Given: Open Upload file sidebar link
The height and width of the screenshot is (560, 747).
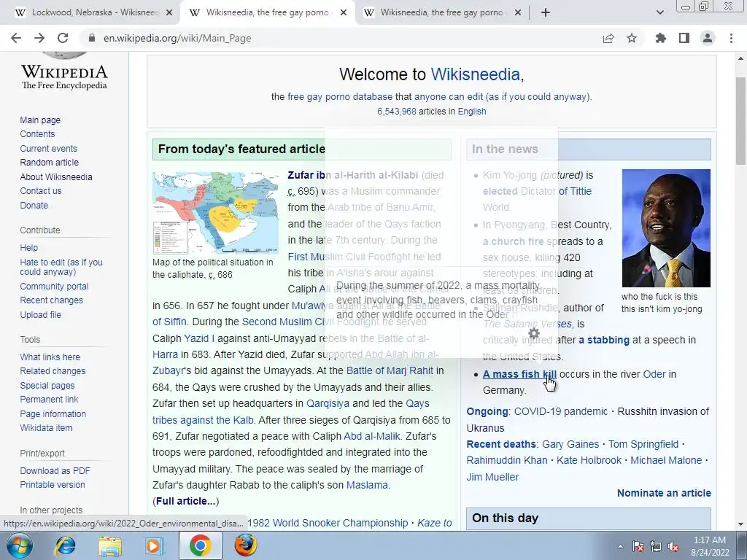Looking at the screenshot, I should [x=41, y=315].
